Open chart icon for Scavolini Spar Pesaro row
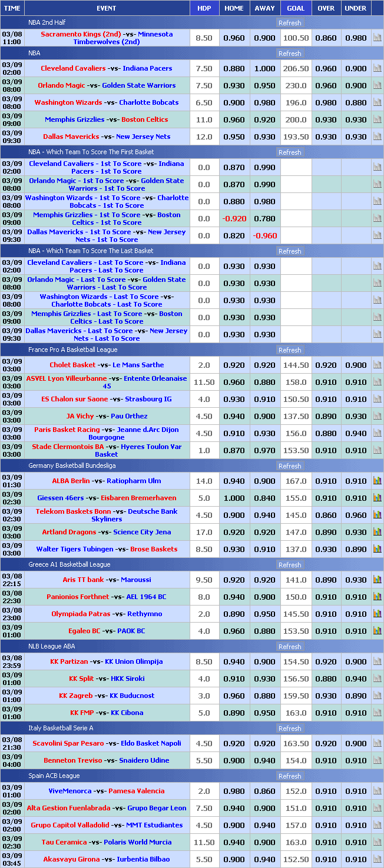Viewport: 384px width, 868px height. coord(378,743)
